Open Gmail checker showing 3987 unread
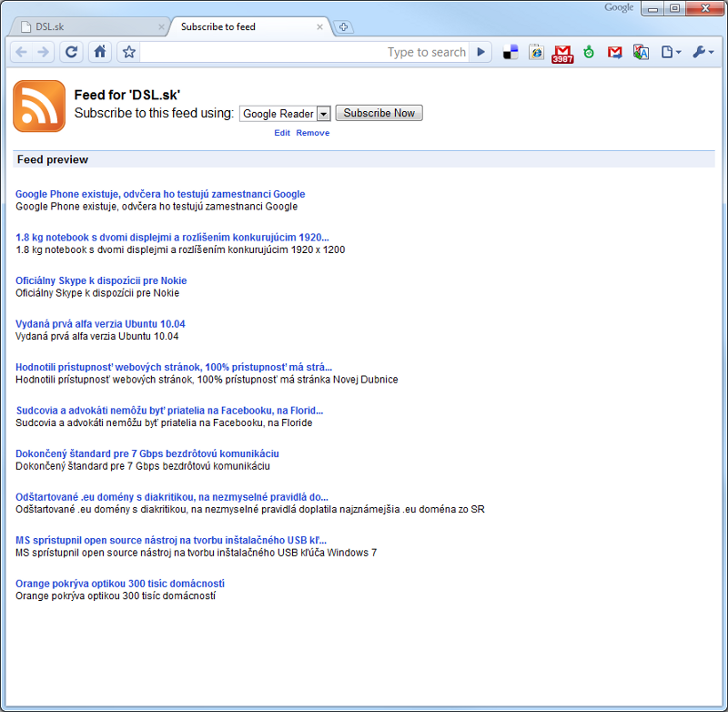Viewport: 728px width, 712px height. point(562,54)
